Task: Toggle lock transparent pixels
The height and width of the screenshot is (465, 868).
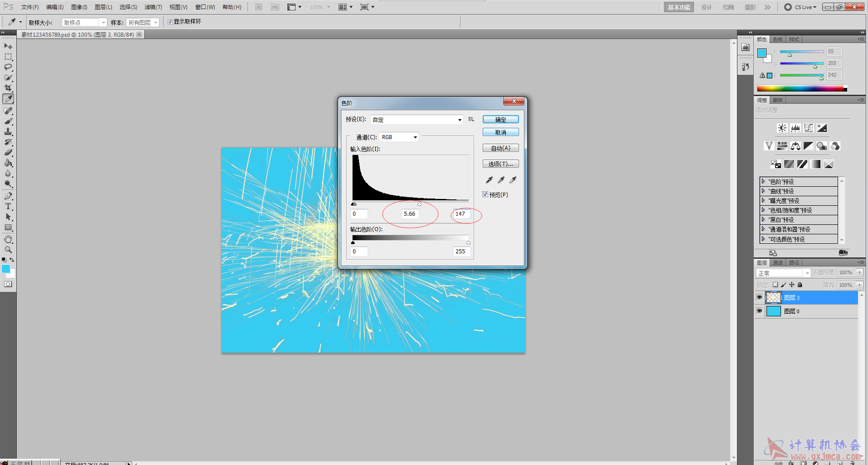Action: (x=775, y=285)
